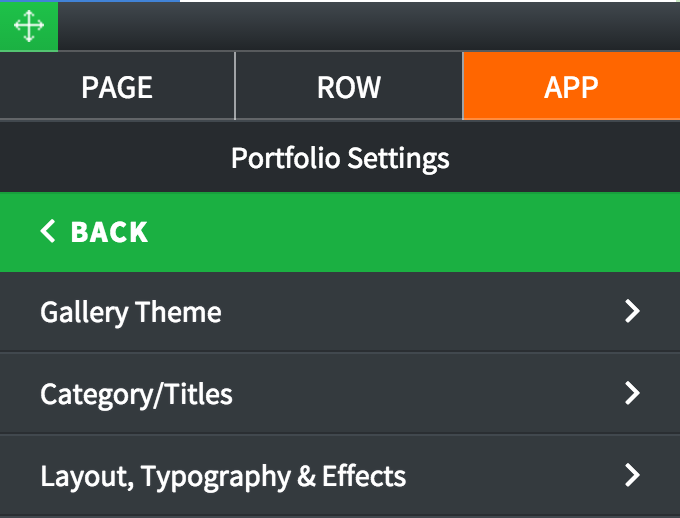Open Gallery Theme settings
Image resolution: width=680 pixels, height=518 pixels.
pos(340,312)
